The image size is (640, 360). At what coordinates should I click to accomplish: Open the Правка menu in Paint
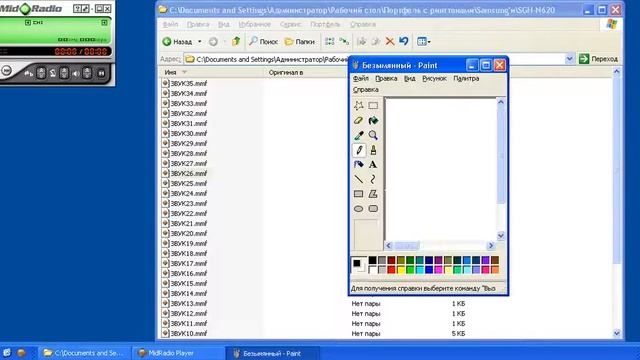[386, 78]
